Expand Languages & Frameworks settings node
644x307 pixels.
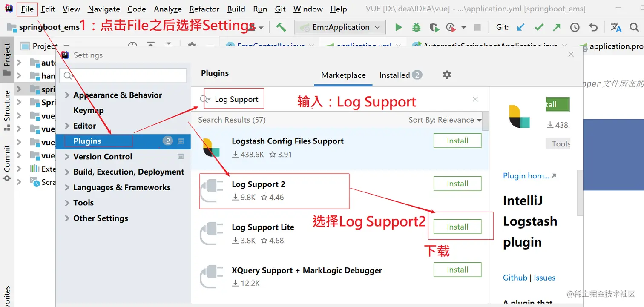67,187
